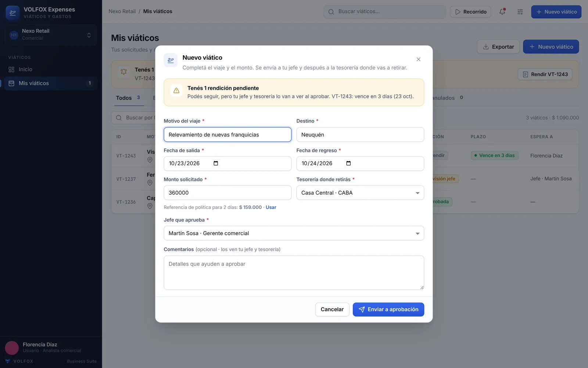The image size is (588, 368).
Task: Click Florencia Díaz user avatar
Action: (12, 348)
